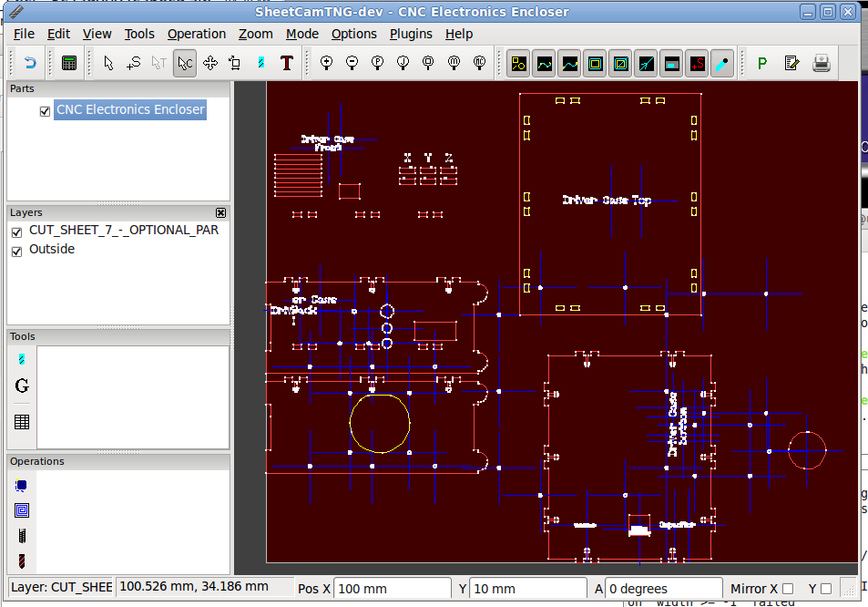
Task: Click the zoom out magnifier (minus)
Action: pyautogui.click(x=352, y=63)
